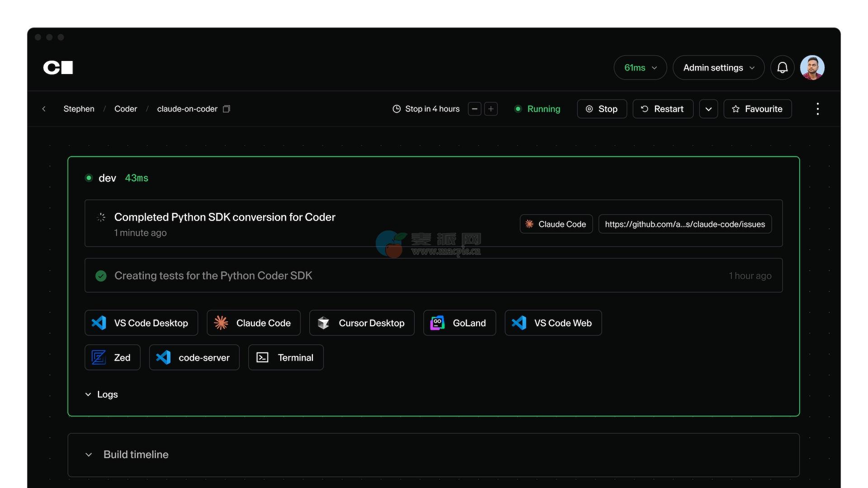The width and height of the screenshot is (868, 488).
Task: Decrease stop time with minus button
Action: [474, 109]
